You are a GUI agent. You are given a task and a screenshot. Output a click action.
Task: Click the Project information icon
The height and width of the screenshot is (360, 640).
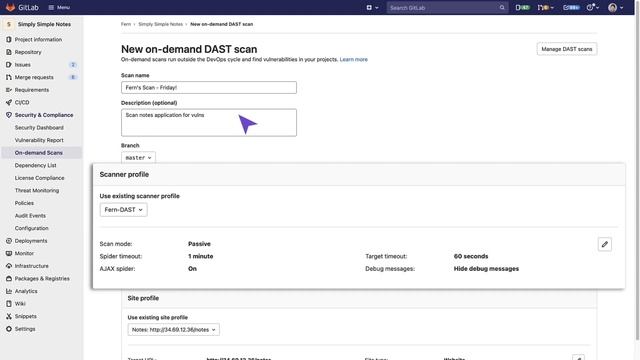click(x=9, y=40)
